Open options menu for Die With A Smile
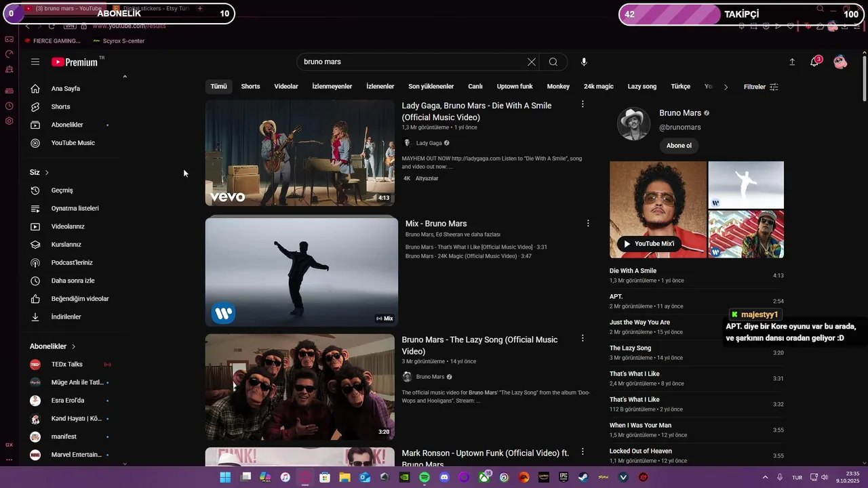The height and width of the screenshot is (488, 868). coord(583,104)
